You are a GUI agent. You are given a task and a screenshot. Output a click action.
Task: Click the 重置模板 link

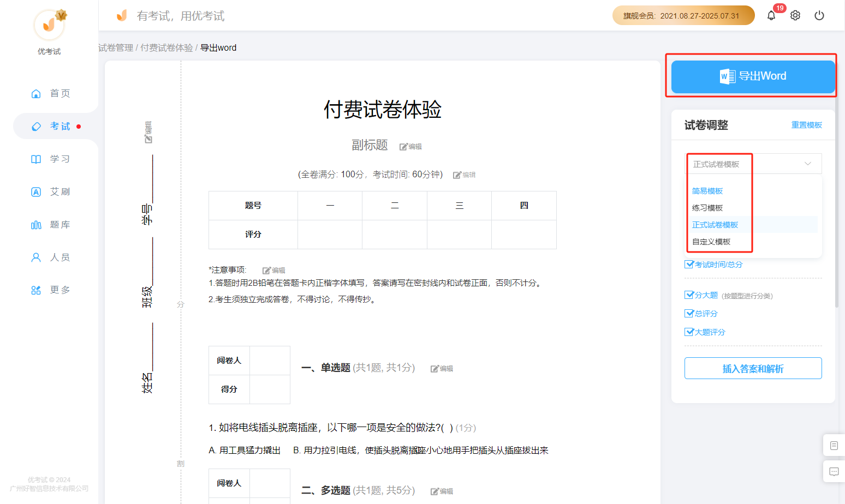click(807, 125)
